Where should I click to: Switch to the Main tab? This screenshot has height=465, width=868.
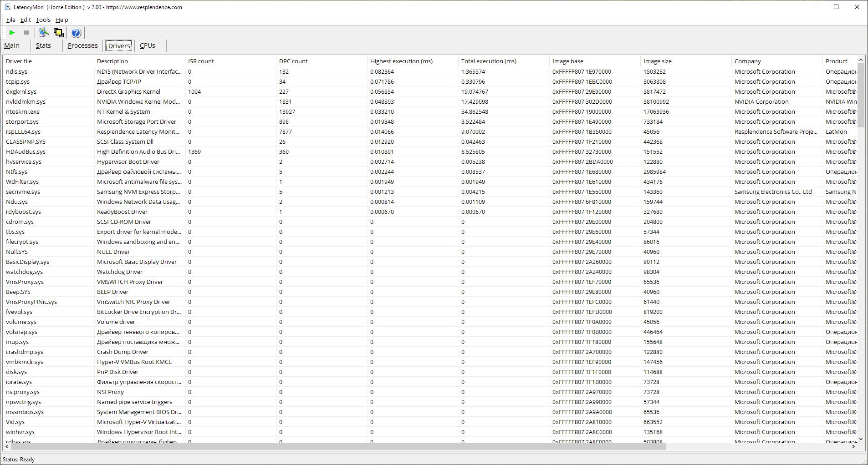click(12, 45)
